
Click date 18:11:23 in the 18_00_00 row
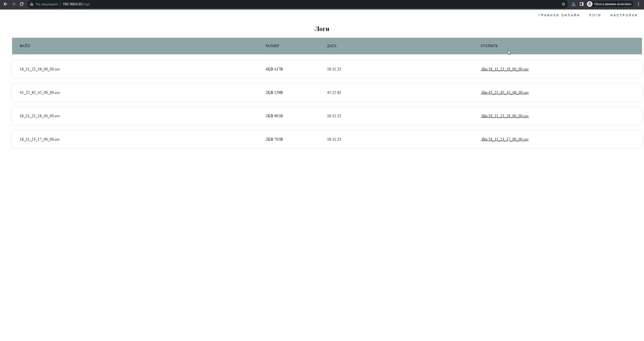[x=334, y=116]
